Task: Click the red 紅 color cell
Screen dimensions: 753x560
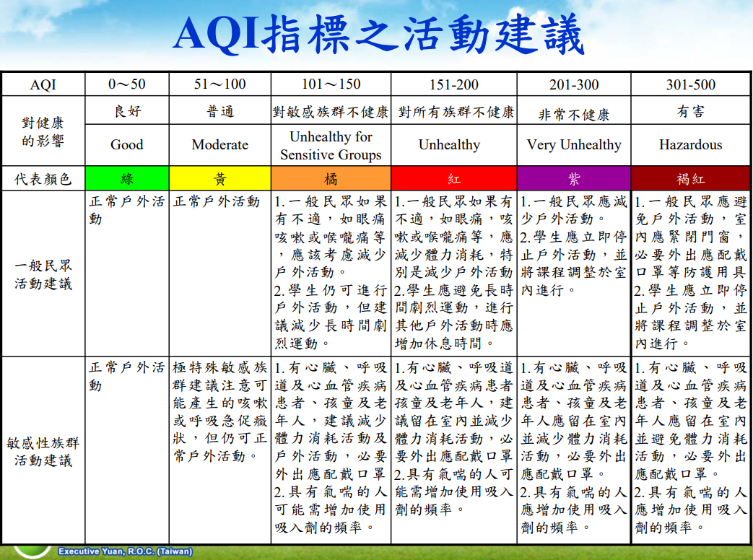Action: [x=454, y=178]
